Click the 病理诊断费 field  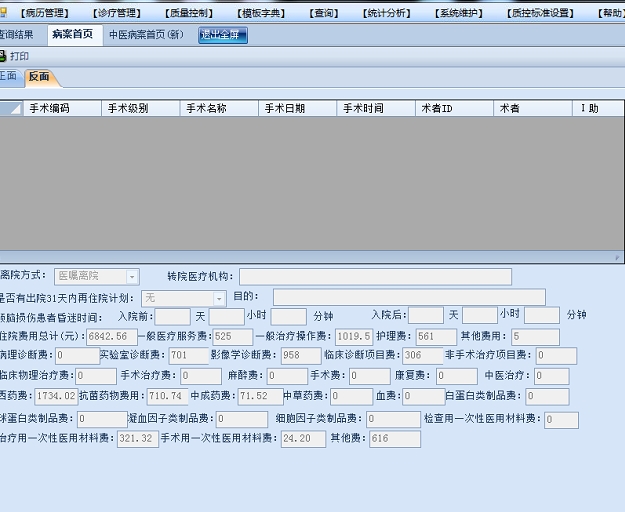click(x=77, y=355)
